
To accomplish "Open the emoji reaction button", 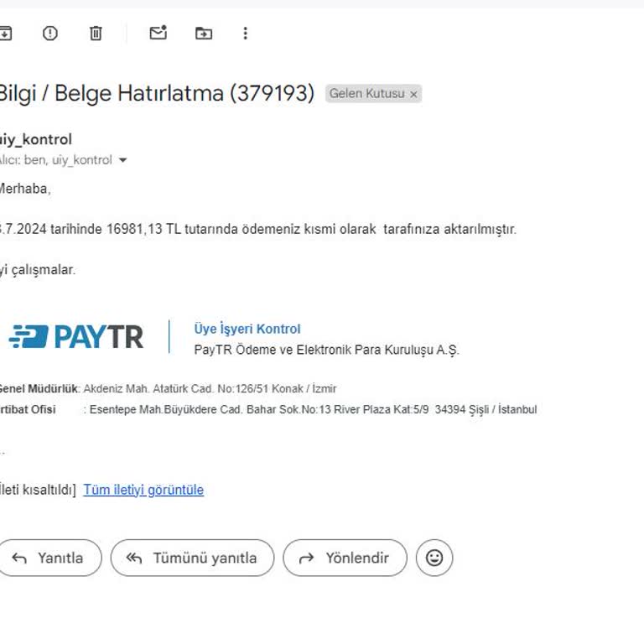I will pyautogui.click(x=434, y=558).
